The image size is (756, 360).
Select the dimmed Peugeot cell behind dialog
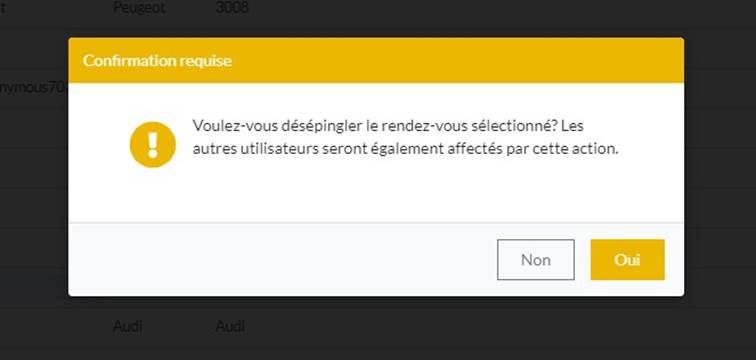pos(139,7)
